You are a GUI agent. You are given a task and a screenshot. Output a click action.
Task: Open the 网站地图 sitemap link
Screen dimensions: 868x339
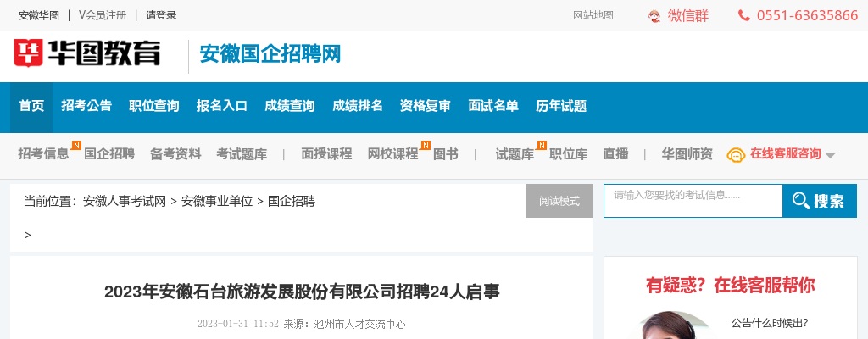pyautogui.click(x=593, y=15)
